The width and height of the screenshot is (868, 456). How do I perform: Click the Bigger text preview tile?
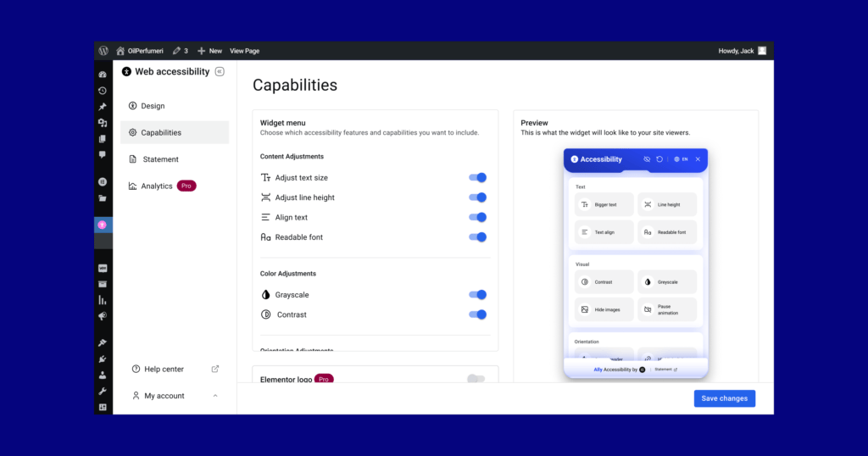[x=604, y=205]
